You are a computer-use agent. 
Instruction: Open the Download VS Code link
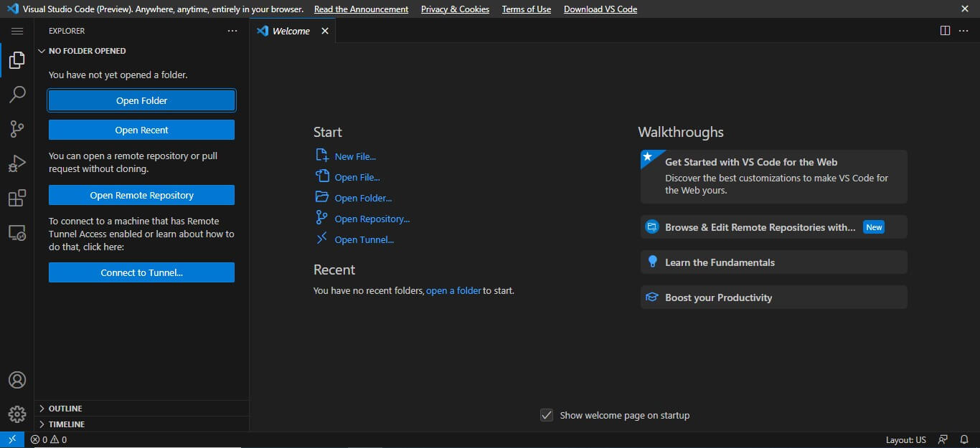600,9
